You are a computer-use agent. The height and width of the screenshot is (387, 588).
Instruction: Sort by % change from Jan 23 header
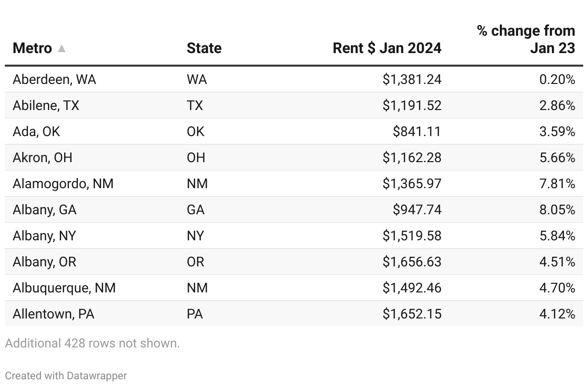coord(526,39)
